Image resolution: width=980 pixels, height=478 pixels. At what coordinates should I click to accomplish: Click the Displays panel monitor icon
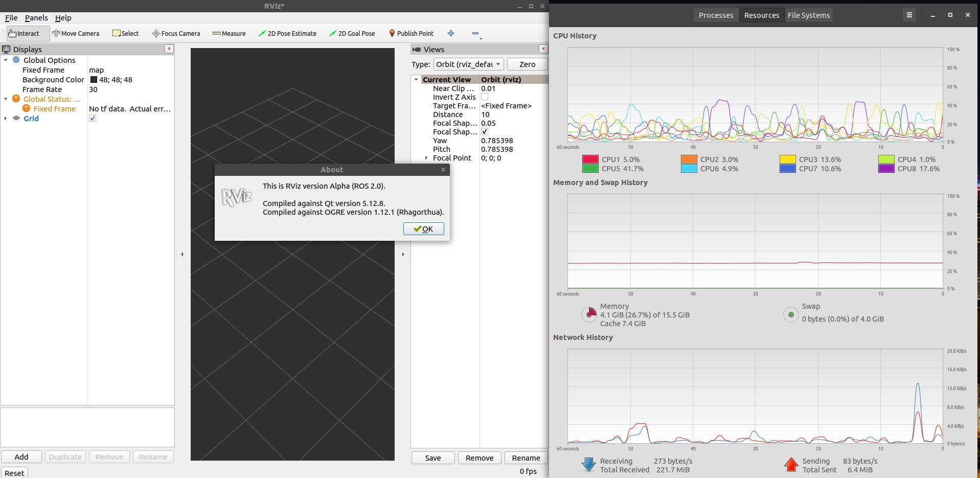point(6,49)
